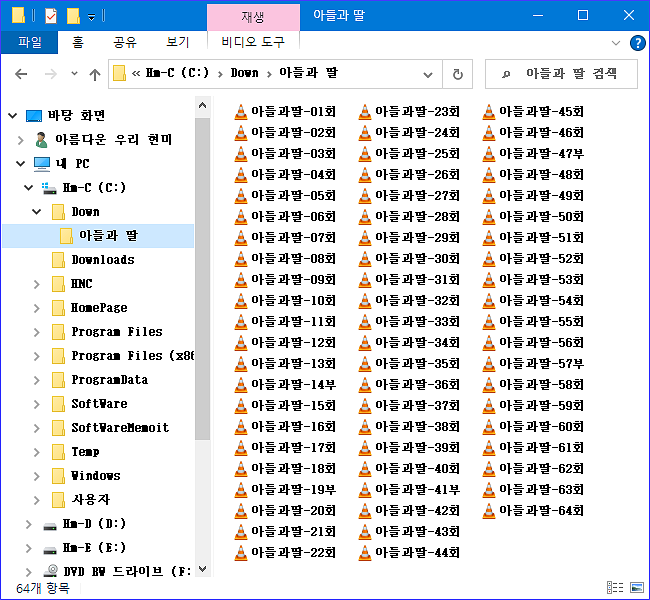Screen dimensions: 650x600
Task: Open the 파일 menu tab
Action: (x=29, y=42)
